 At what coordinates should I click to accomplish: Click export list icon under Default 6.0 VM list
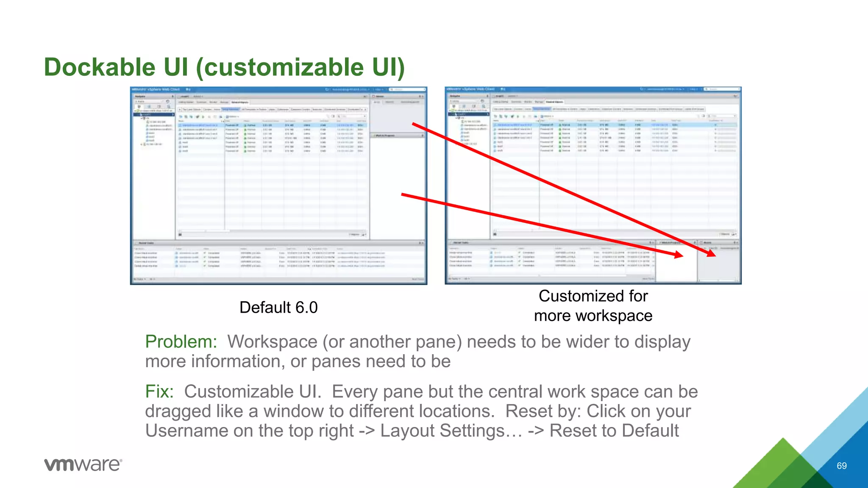point(364,235)
